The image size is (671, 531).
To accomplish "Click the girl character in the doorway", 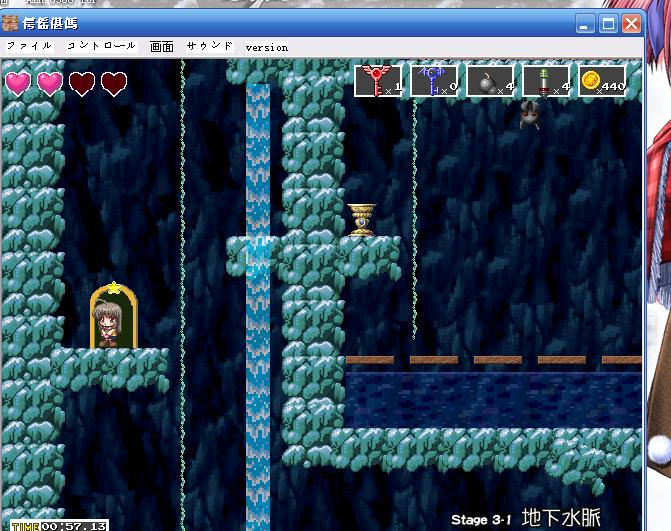I will [107, 324].
